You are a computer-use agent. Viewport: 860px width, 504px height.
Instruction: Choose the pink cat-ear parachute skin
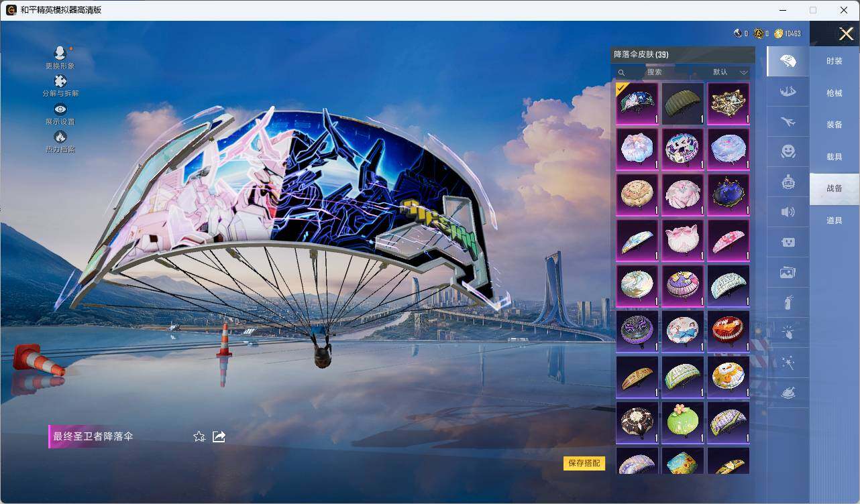[683, 240]
